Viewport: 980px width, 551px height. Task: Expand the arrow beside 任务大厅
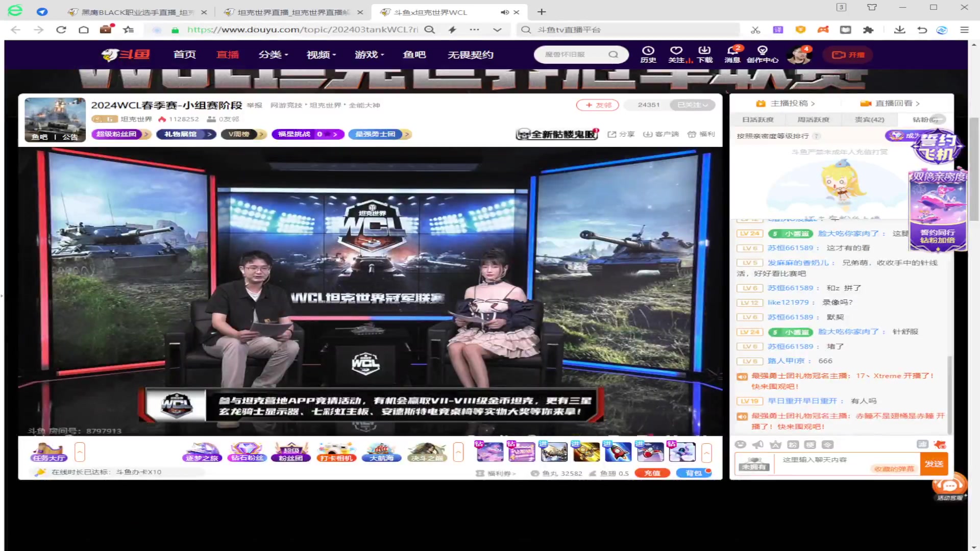tap(80, 452)
